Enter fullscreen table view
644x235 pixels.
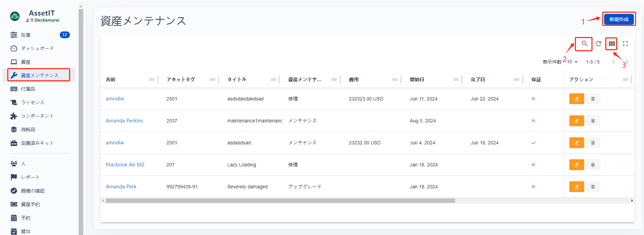(625, 44)
